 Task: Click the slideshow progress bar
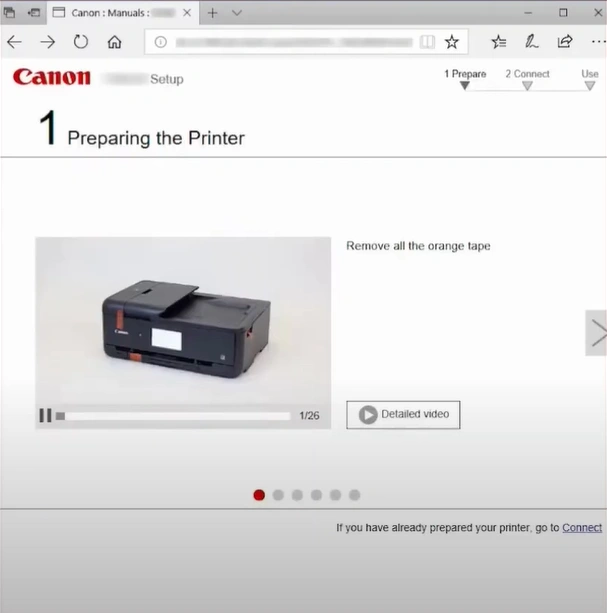click(x=175, y=415)
